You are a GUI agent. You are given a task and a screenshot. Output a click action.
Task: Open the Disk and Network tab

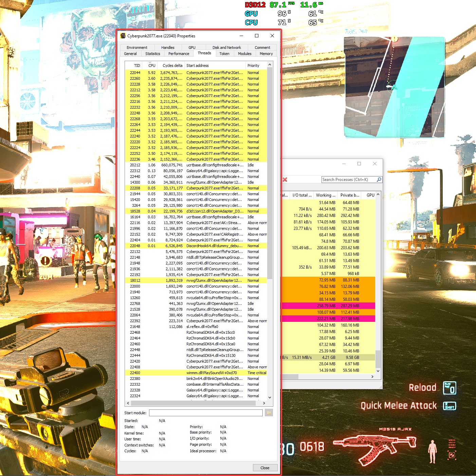226,48
